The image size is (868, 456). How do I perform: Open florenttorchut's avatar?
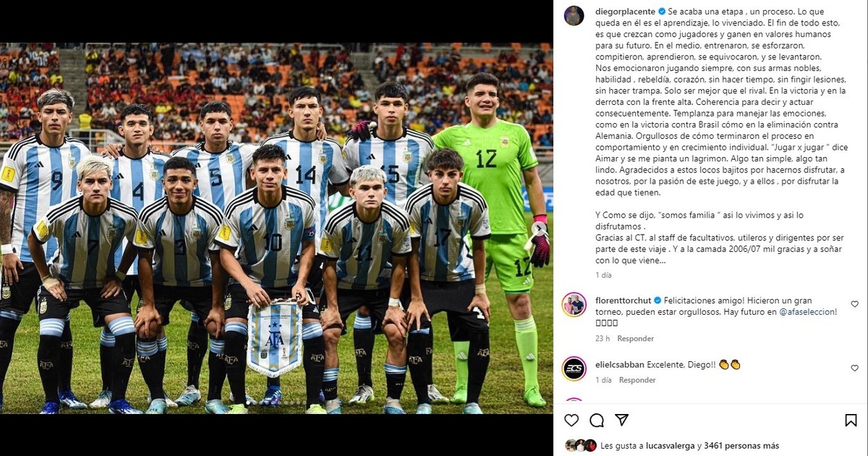coord(574,305)
